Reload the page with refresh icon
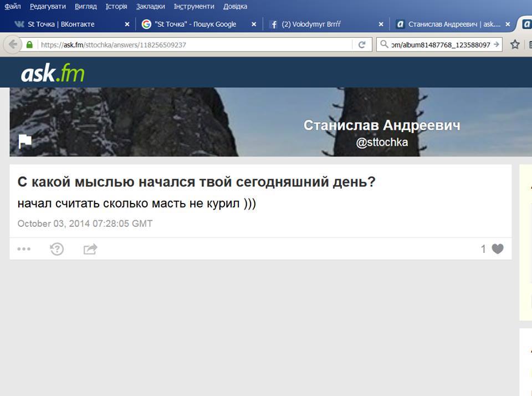 pyautogui.click(x=362, y=44)
